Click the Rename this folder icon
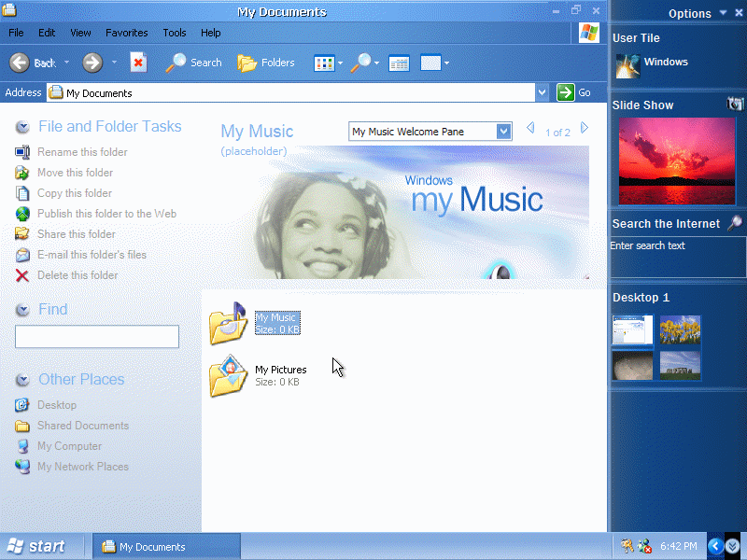 pos(22,152)
